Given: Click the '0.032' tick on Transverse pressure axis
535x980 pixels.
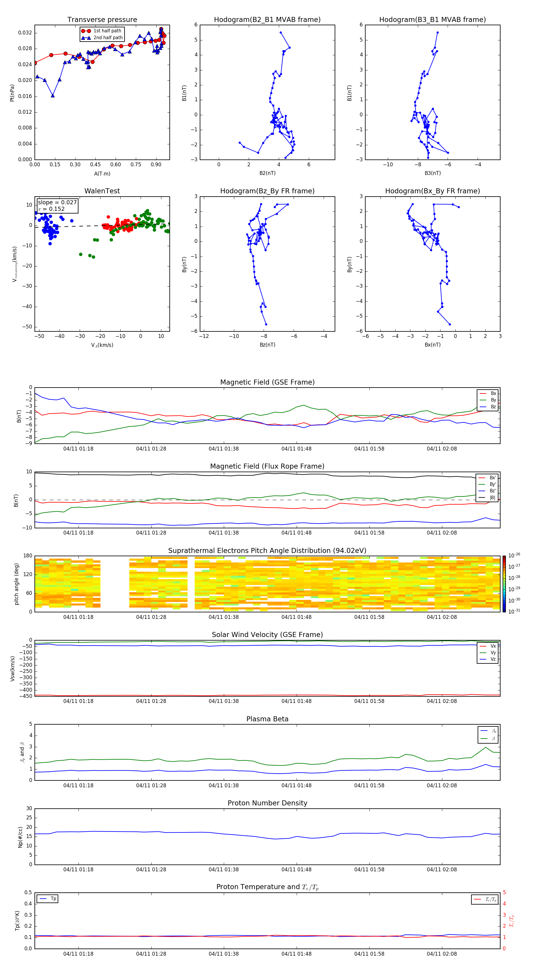Looking at the screenshot, I should [25, 33].
